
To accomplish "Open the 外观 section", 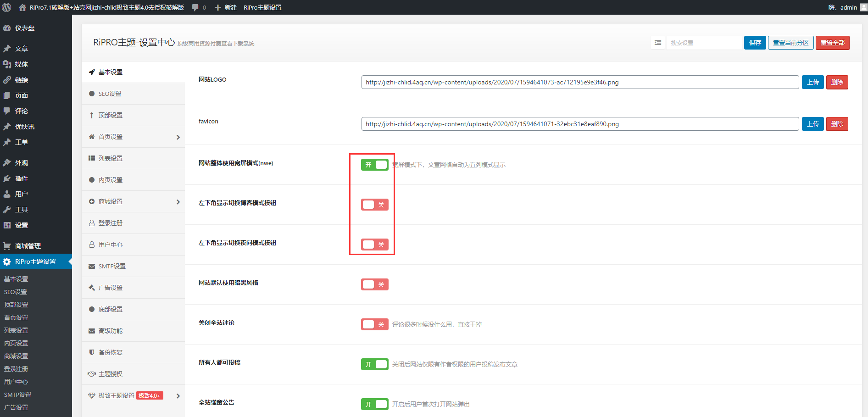I will [21, 162].
